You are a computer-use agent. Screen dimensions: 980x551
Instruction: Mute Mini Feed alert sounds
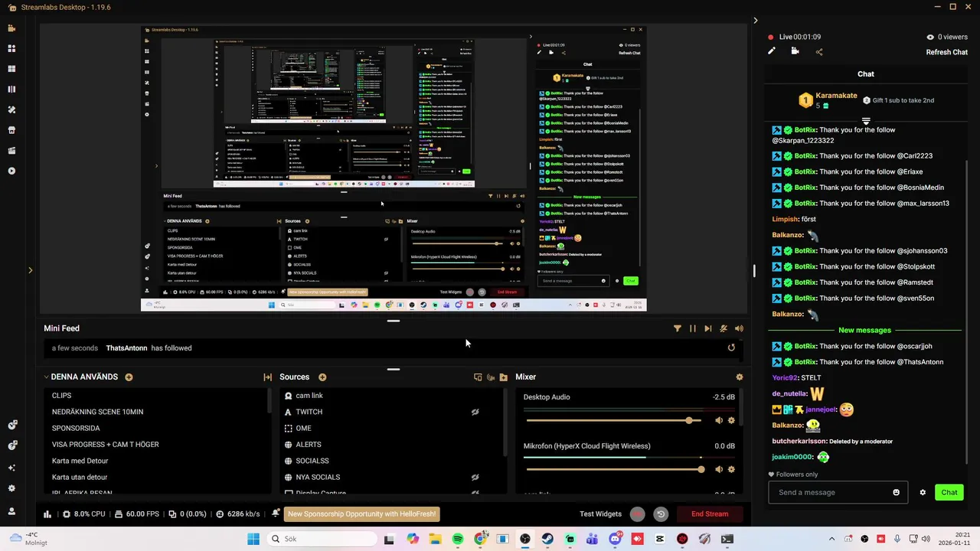tap(739, 328)
